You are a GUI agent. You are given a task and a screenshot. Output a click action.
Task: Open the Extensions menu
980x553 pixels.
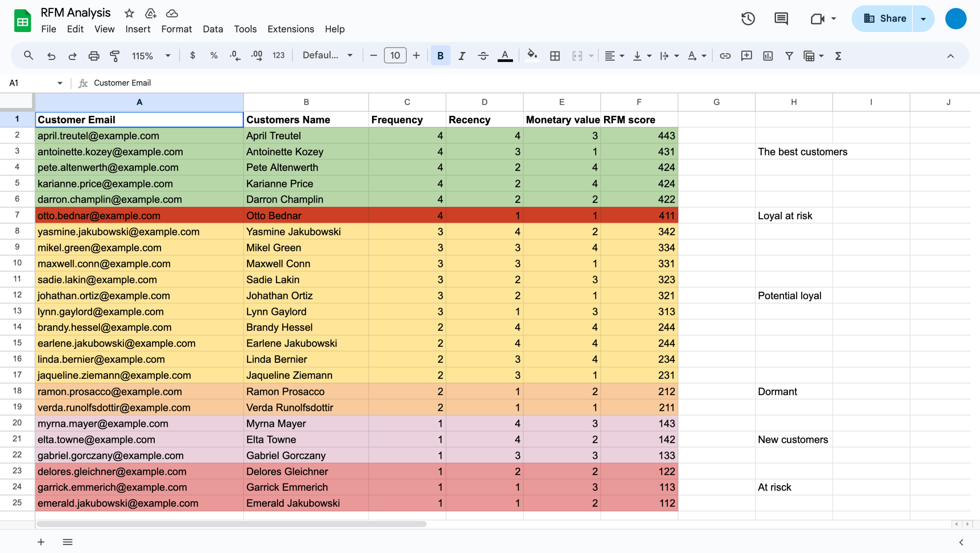(x=291, y=29)
